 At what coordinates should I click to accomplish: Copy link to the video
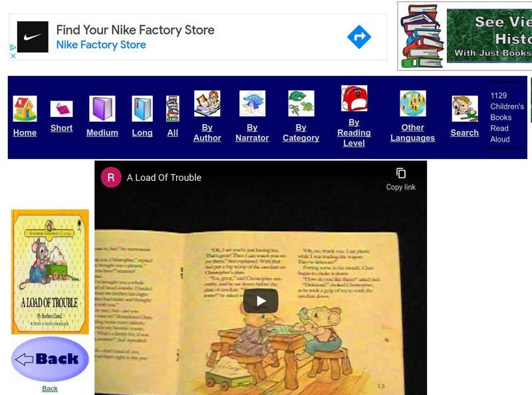click(x=401, y=179)
